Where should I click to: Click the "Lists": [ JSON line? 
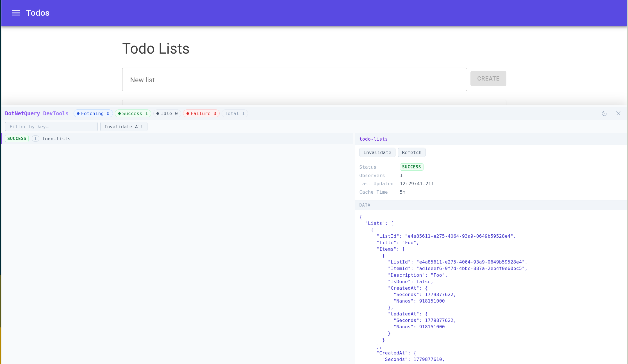[x=379, y=223]
